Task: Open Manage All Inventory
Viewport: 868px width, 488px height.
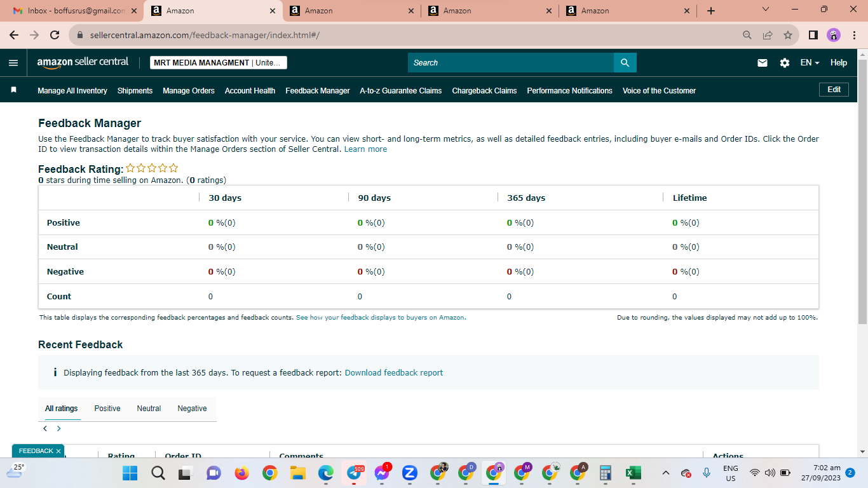Action: click(72, 91)
